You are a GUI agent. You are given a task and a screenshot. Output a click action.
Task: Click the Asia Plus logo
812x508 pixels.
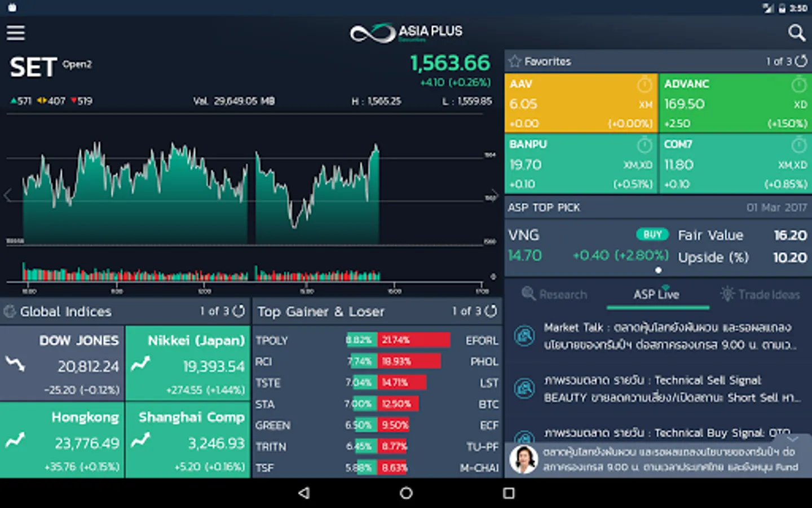406,33
